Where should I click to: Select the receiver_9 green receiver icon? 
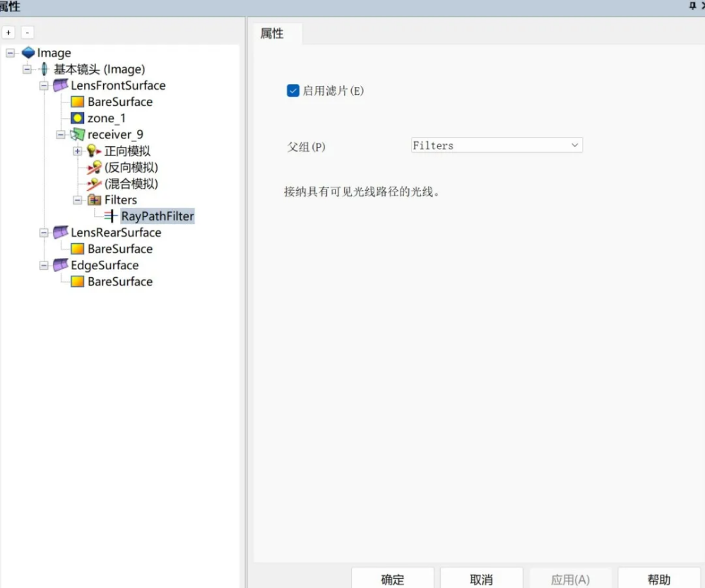click(x=77, y=134)
